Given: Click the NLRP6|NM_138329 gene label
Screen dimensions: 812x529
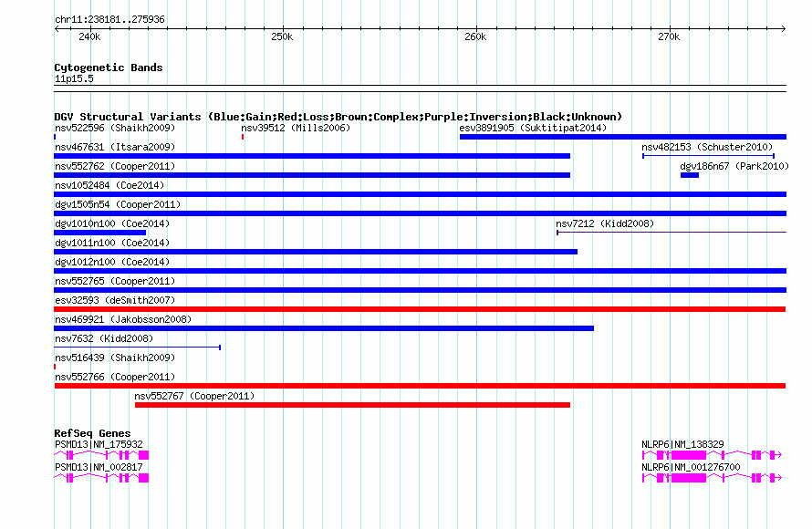Looking at the screenshot, I should 683,444.
